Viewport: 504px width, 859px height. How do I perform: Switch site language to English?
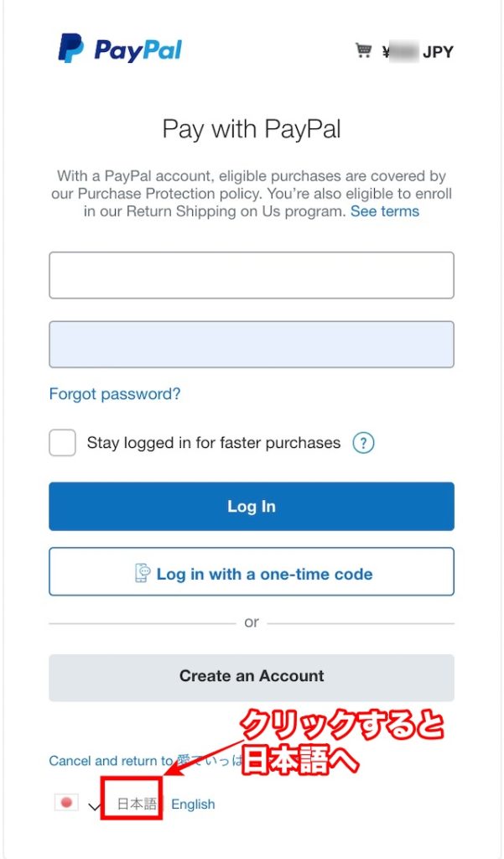(x=193, y=804)
